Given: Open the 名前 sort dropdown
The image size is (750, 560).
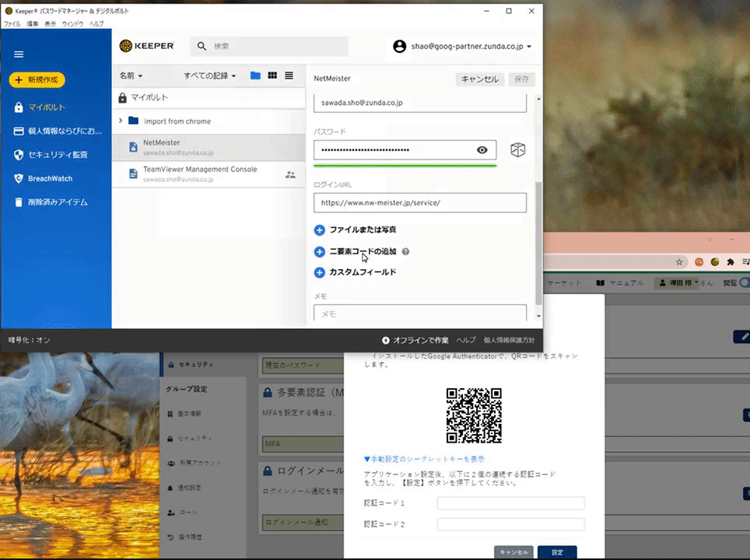Looking at the screenshot, I should [131, 76].
